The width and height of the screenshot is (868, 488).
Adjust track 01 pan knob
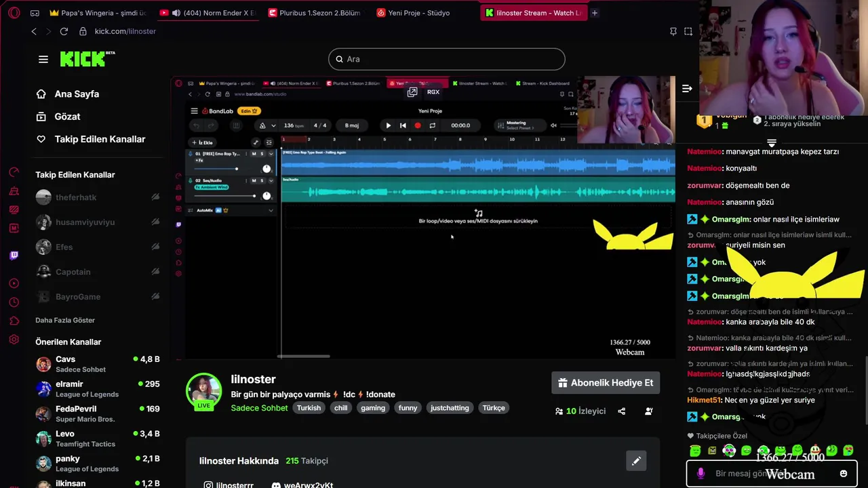(267, 169)
